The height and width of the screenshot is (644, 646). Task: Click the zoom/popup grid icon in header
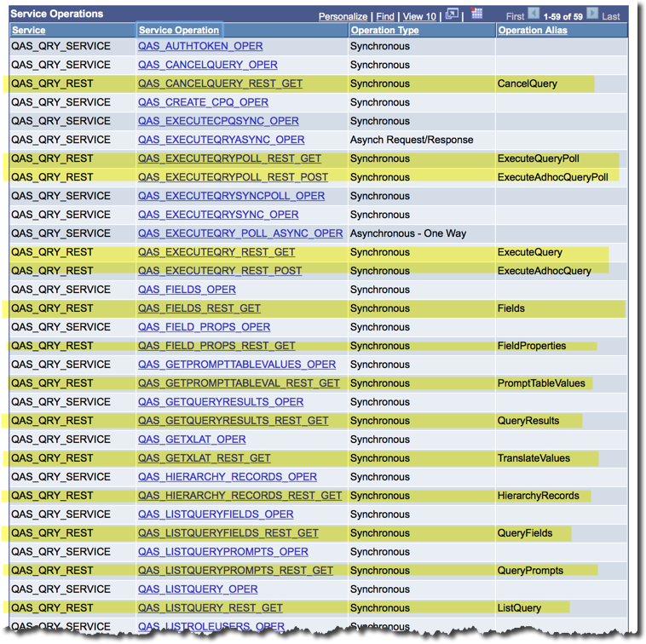[x=452, y=14]
